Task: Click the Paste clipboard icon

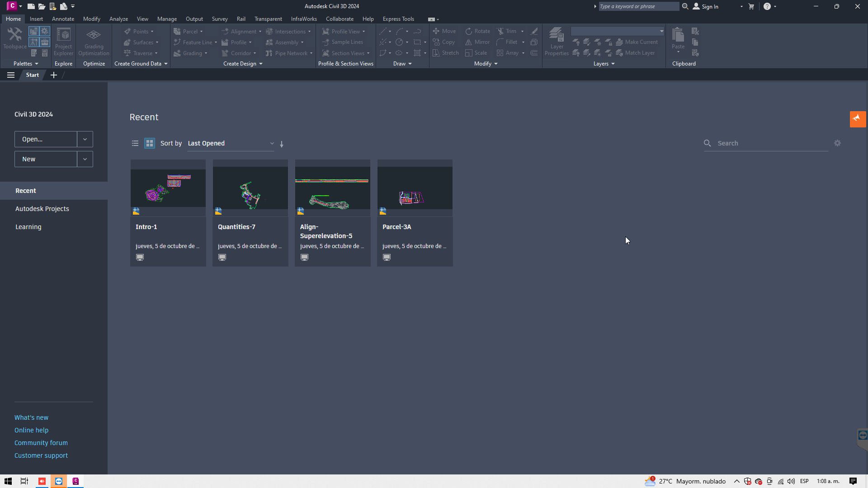Action: coord(678,36)
